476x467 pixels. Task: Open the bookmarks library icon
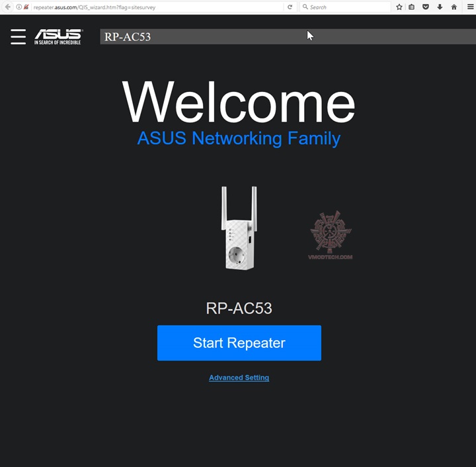point(412,7)
